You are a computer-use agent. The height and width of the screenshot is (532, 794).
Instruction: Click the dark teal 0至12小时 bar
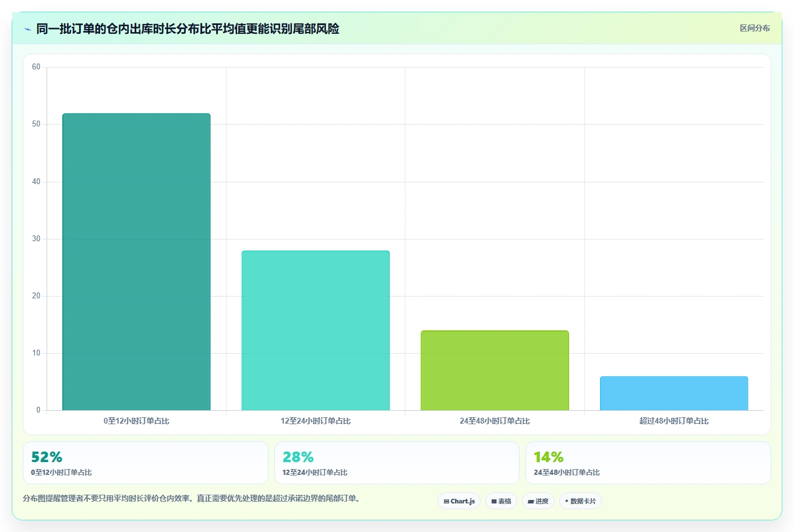coord(136,262)
